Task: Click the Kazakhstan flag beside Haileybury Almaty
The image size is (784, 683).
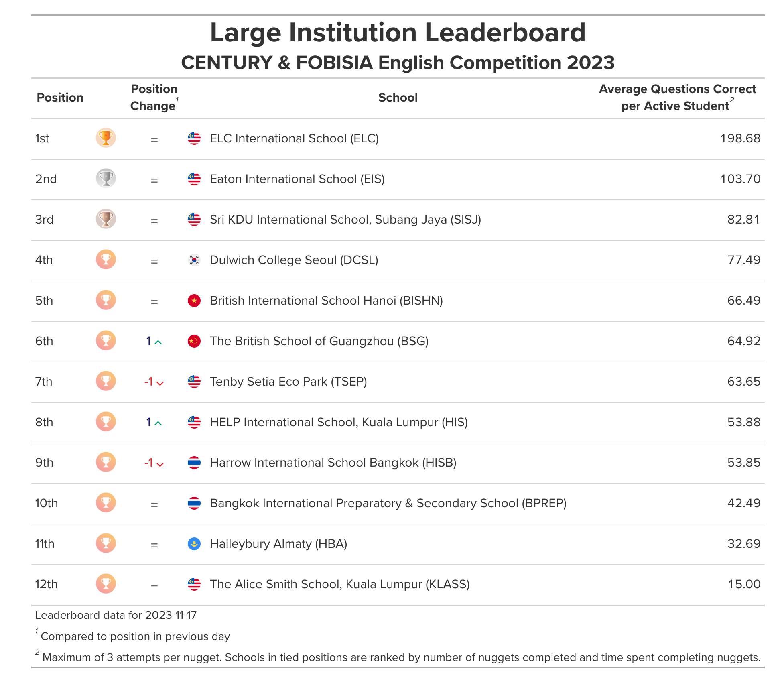Action: pos(194,544)
